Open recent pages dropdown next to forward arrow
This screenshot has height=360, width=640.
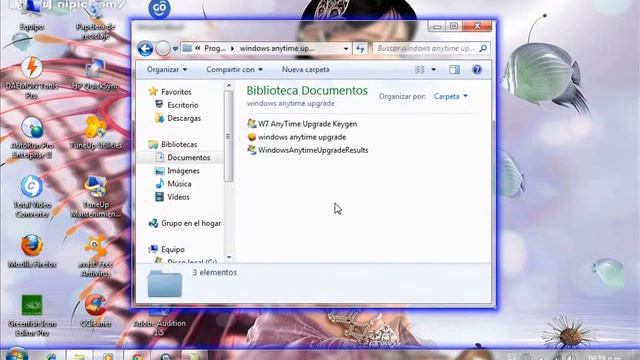click(175, 49)
